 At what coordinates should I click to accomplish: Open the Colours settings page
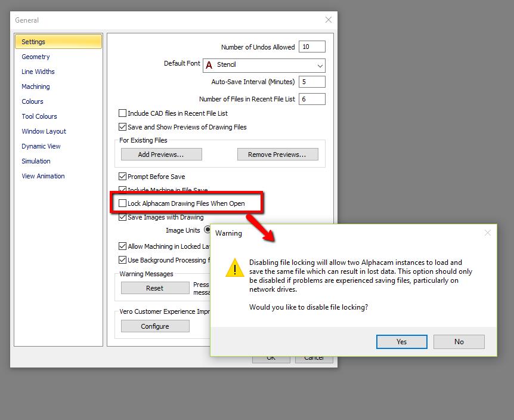pyautogui.click(x=32, y=101)
